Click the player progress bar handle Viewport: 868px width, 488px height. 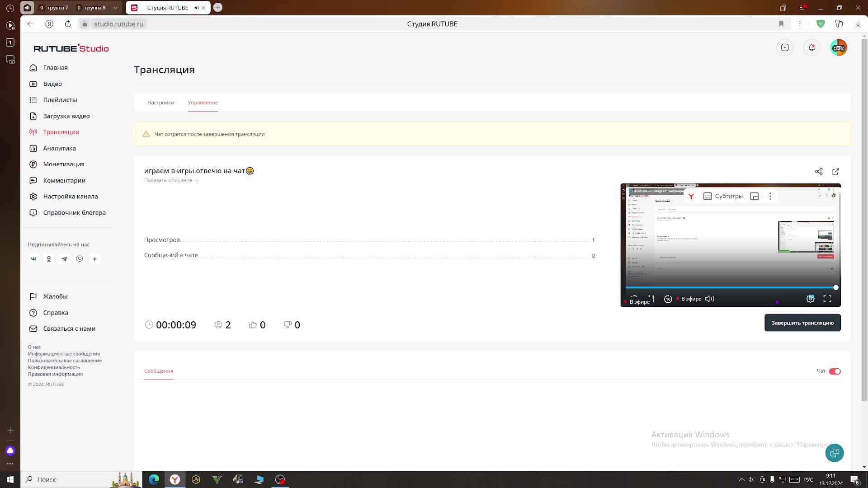pos(836,287)
